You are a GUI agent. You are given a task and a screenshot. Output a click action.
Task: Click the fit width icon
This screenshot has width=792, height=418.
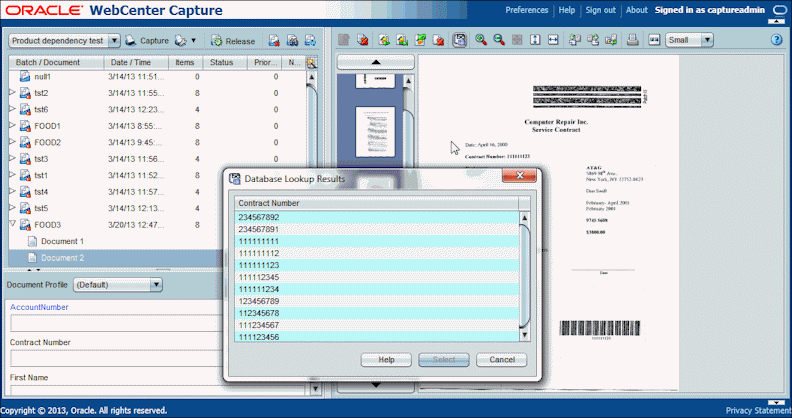click(x=553, y=40)
